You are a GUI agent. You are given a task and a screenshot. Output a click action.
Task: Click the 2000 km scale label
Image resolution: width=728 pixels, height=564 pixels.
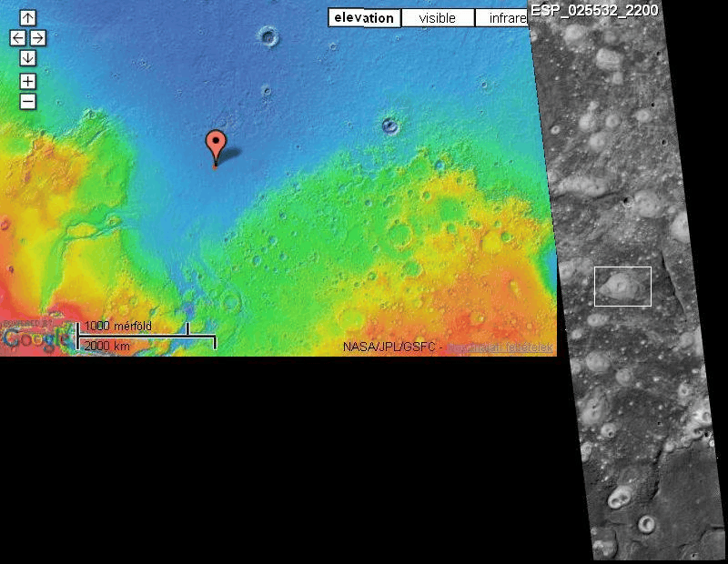click(x=106, y=346)
